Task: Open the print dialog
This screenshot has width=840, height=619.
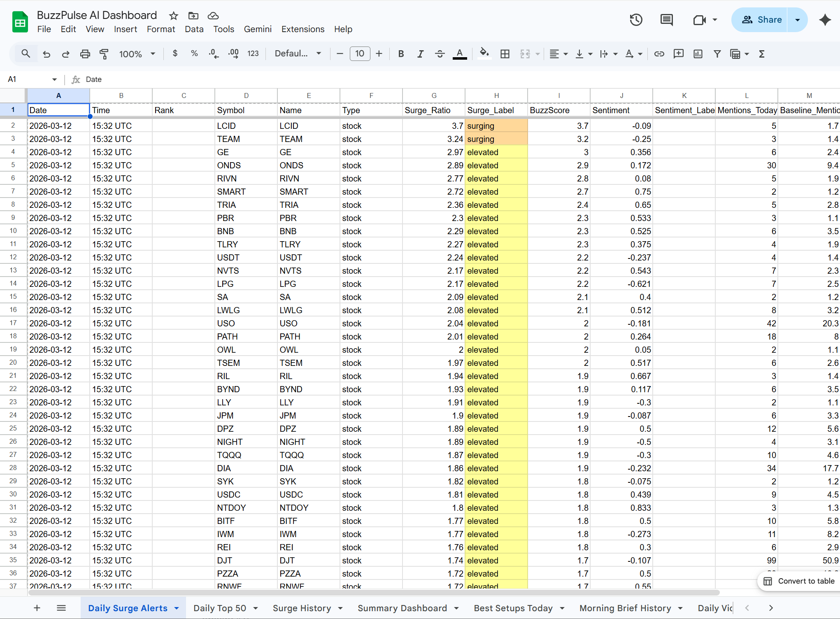Action: pyautogui.click(x=85, y=54)
